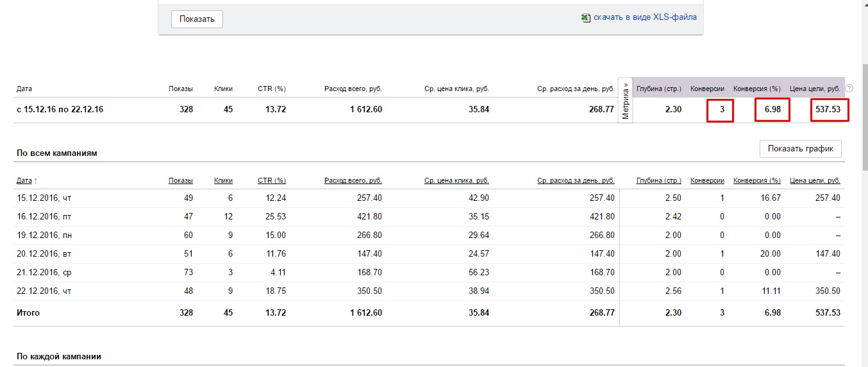
Task: Sort table by Дата column header
Action: click(x=24, y=181)
